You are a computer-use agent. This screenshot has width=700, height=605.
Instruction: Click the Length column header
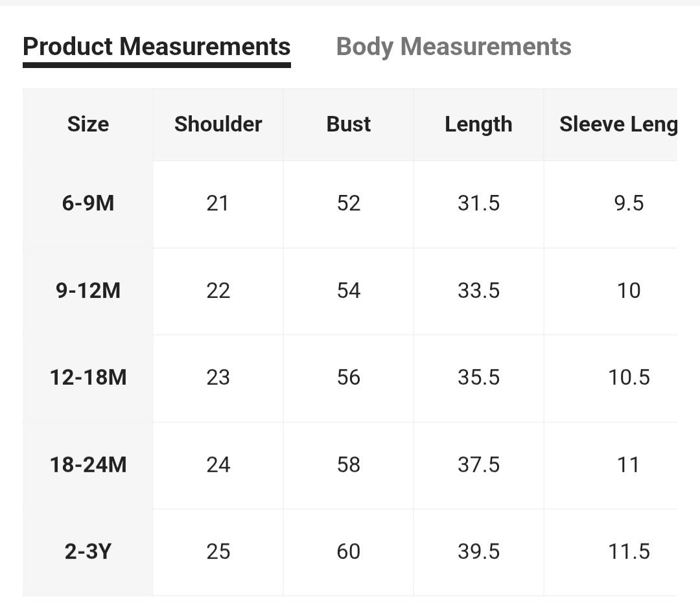[x=478, y=124]
